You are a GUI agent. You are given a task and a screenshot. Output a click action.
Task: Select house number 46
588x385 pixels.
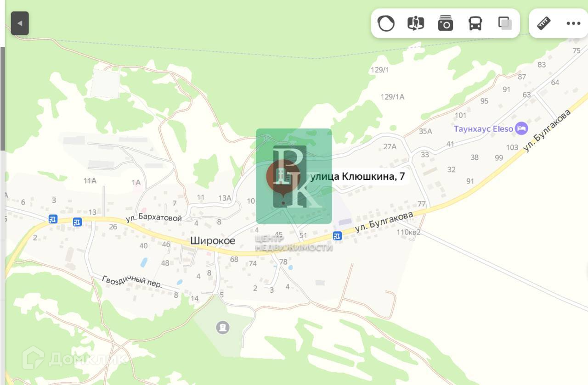[x=166, y=245]
